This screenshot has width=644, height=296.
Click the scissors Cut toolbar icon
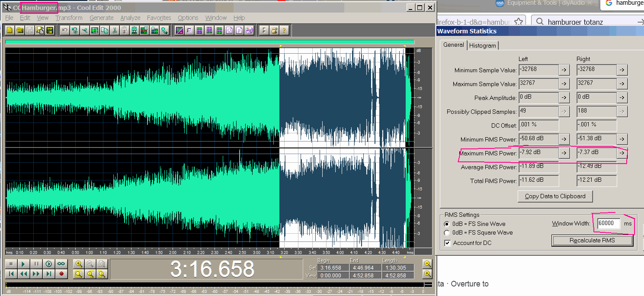pos(115,30)
